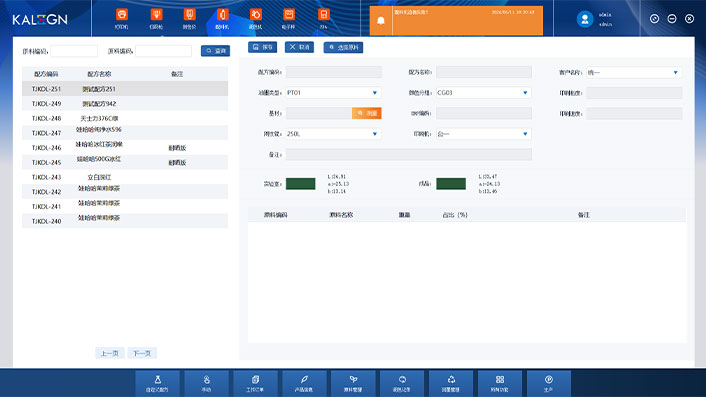706x397 pixels.
Task: Click the finished product green swatch on right
Action: 451,184
